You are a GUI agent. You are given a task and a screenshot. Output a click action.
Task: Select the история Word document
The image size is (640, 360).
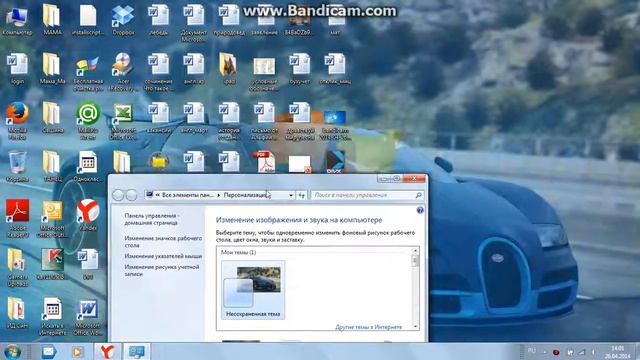tap(229, 121)
